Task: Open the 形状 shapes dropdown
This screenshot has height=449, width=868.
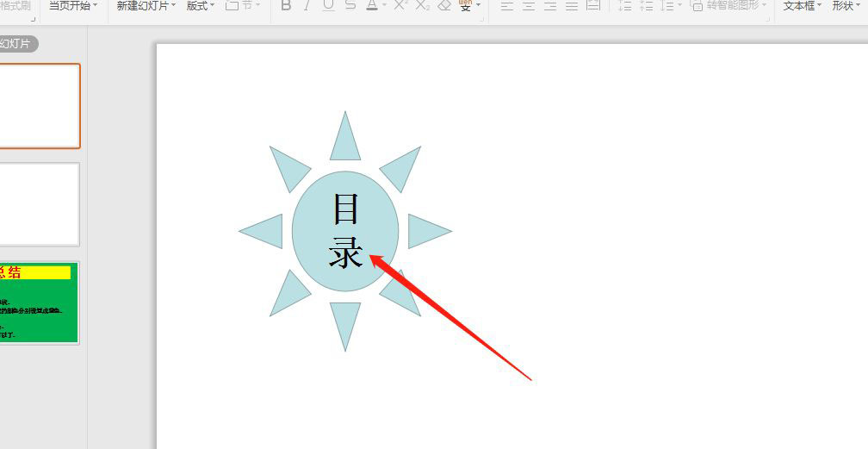Action: [846, 5]
